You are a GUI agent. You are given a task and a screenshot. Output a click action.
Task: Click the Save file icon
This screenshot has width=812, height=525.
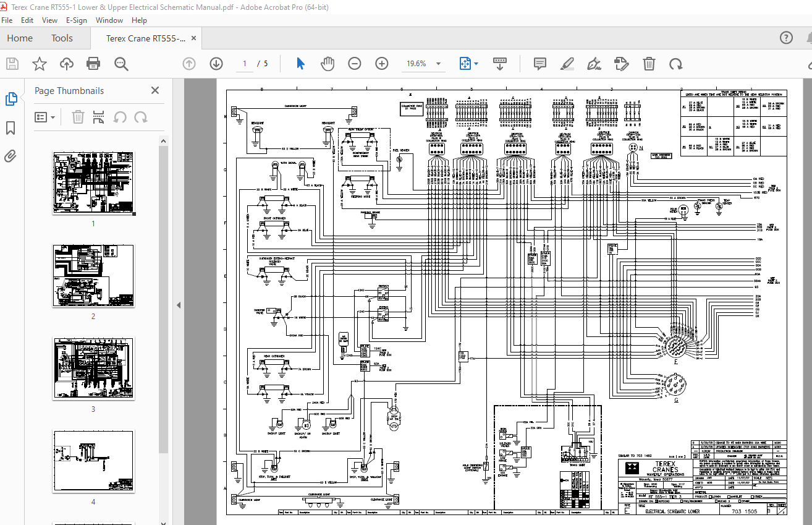click(12, 64)
